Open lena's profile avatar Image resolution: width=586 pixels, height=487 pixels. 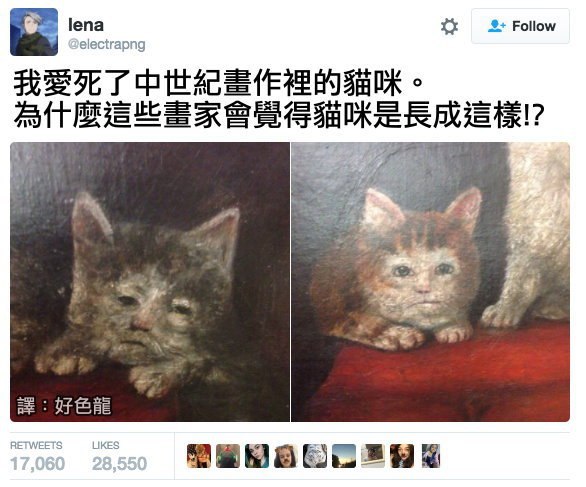[34, 32]
